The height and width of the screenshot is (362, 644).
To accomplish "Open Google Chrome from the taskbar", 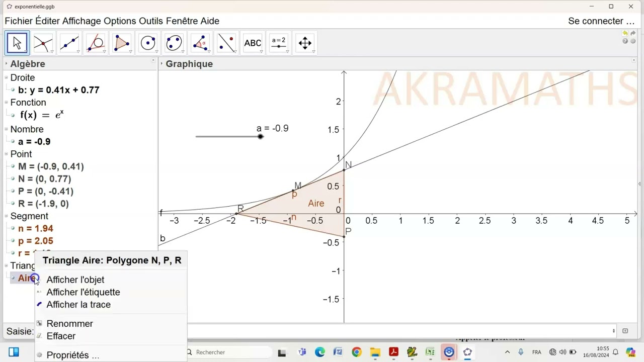I will click(x=357, y=352).
